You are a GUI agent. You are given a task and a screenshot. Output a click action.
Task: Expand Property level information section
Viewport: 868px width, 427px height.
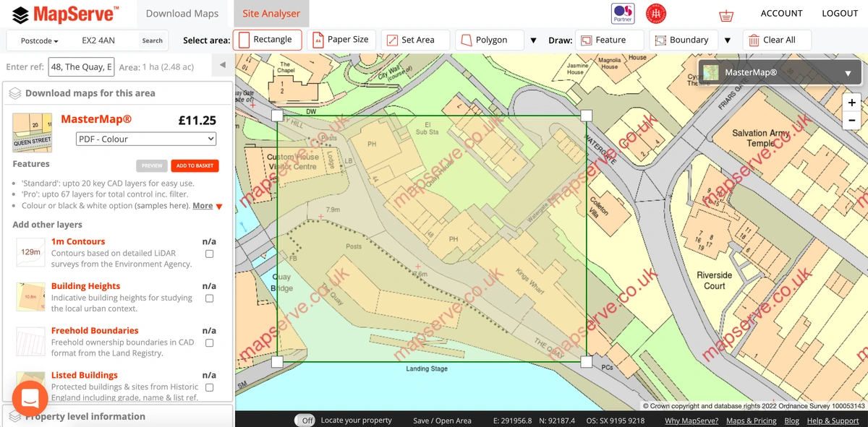118,416
